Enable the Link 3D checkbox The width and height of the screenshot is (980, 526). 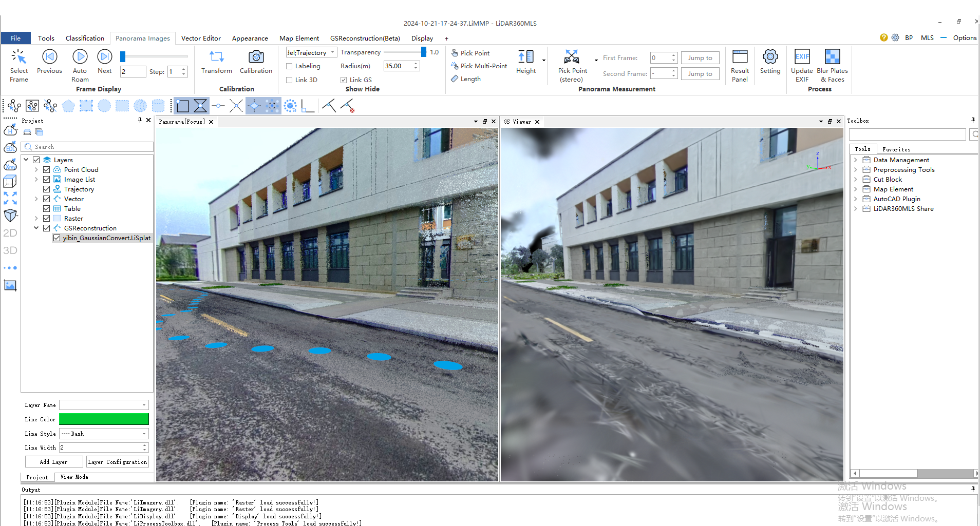[289, 80]
